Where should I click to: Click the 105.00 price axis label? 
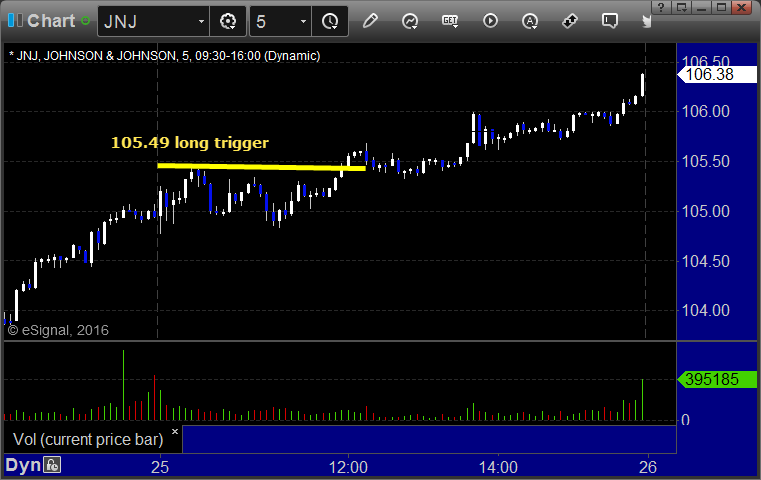(706, 211)
